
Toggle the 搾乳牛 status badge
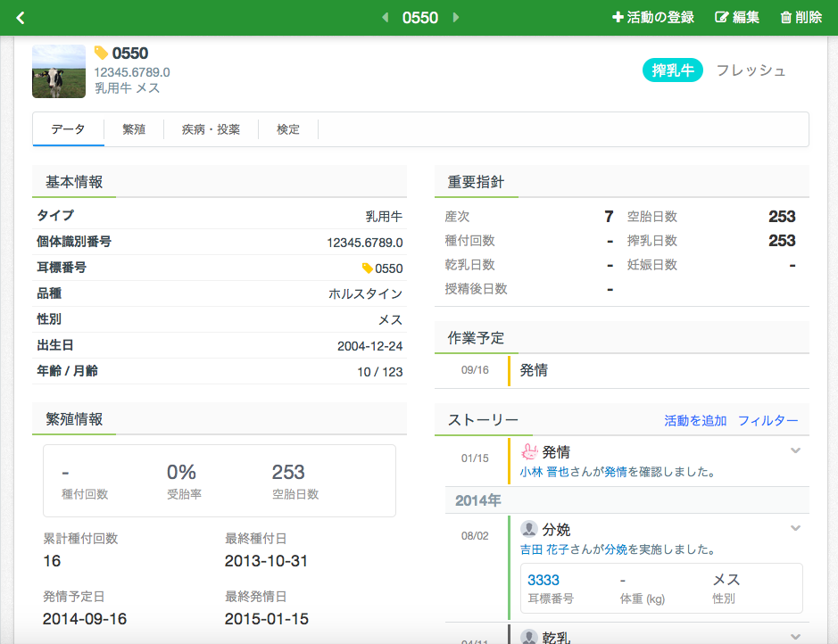[673, 70]
